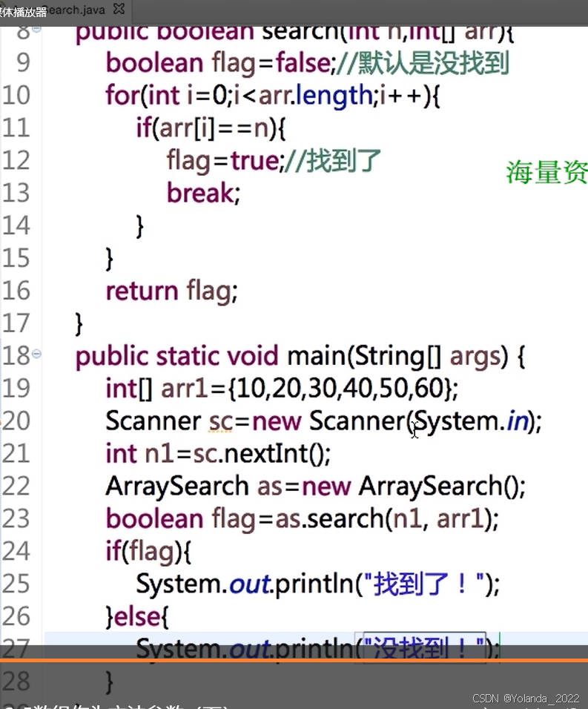The width and height of the screenshot is (588, 709).
Task: Click the underlined 'sc' variable on line 20
Action: [x=220, y=422]
